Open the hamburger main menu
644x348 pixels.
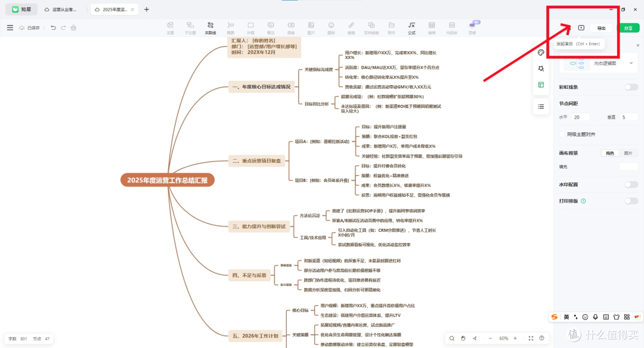10,27
